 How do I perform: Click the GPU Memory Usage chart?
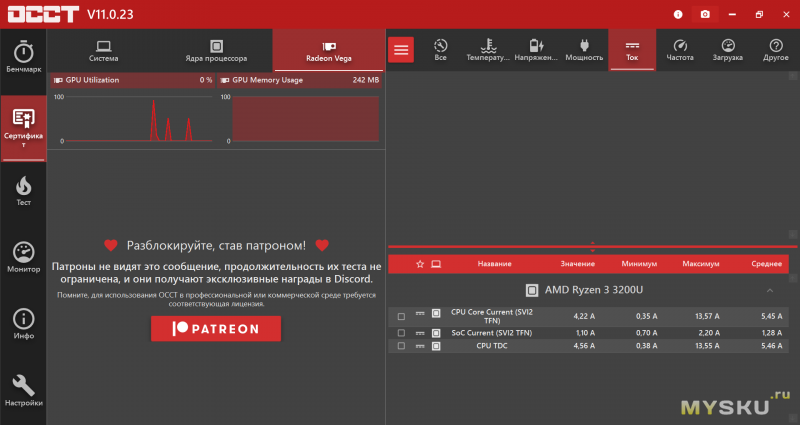[x=306, y=118]
